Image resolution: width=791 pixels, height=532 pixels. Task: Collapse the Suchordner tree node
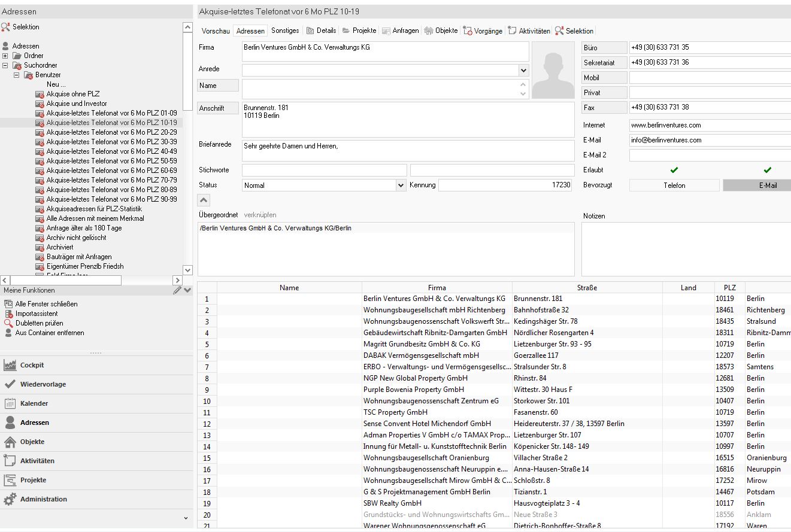click(5, 65)
